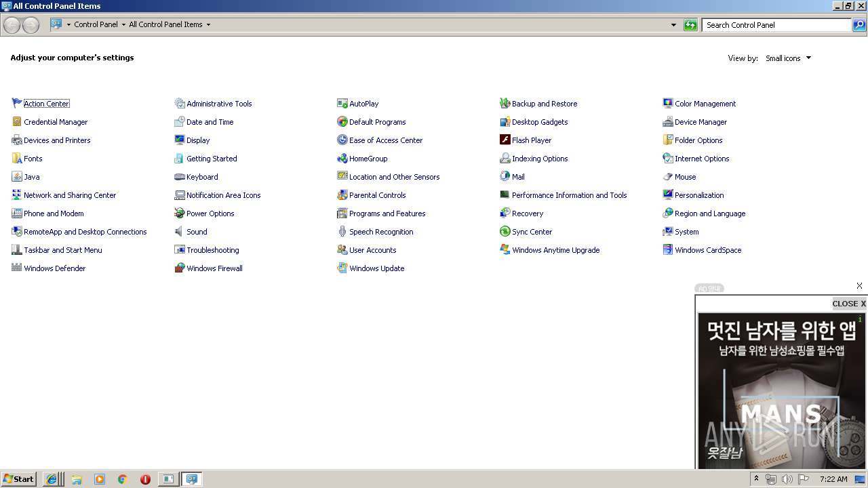
Task: Click the Windows Update icon
Action: click(x=342, y=268)
